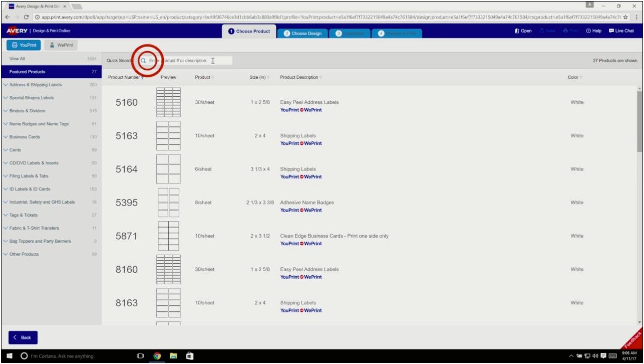Image resolution: width=644 pixels, height=364 pixels.
Task: Select the 5160 template preview thumbnail
Action: tap(168, 102)
